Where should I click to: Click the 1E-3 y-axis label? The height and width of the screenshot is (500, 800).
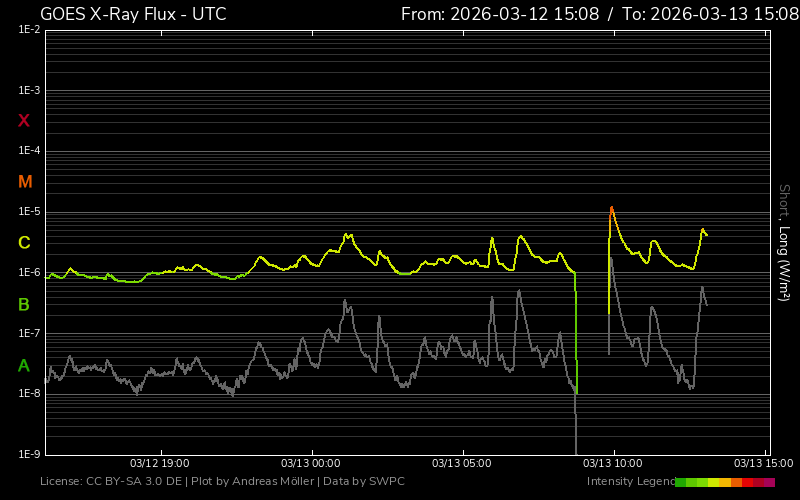pos(29,90)
